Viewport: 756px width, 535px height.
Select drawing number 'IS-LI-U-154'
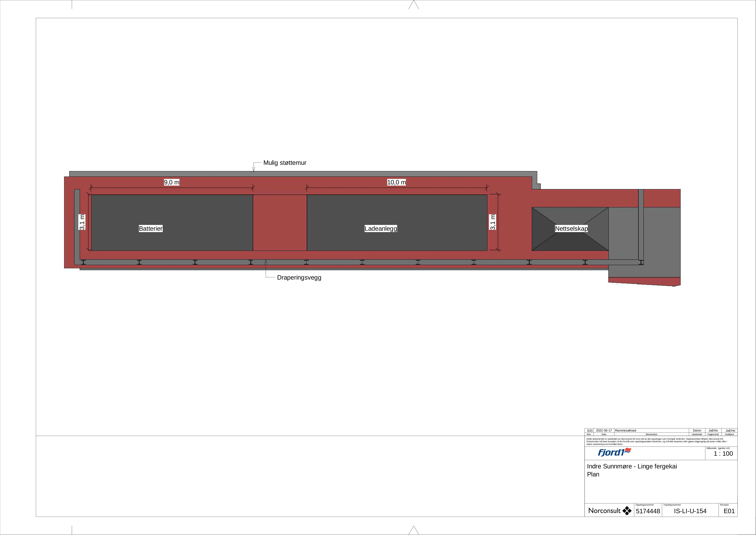click(x=690, y=511)
